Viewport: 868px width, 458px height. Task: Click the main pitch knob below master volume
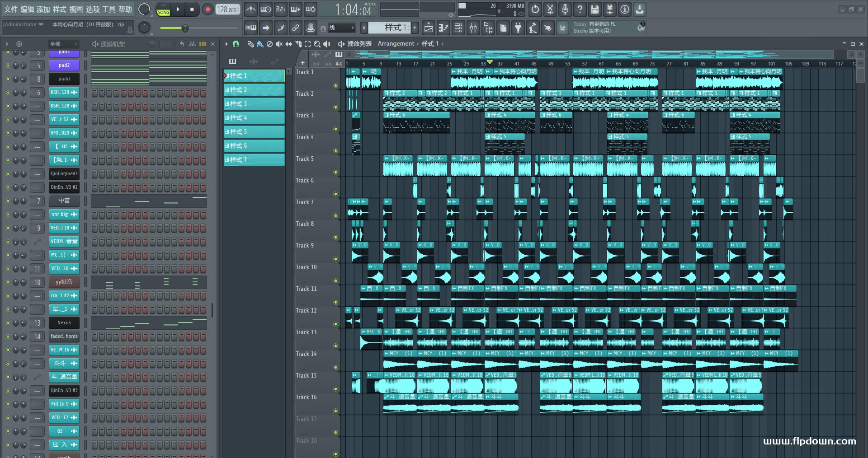(144, 28)
